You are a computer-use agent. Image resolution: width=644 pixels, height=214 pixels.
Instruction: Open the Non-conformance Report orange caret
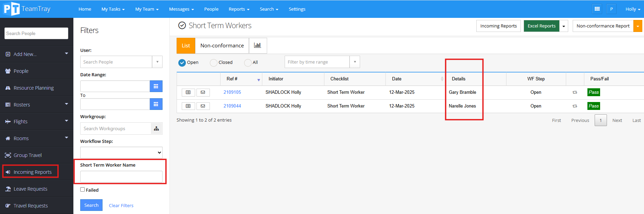[638, 26]
